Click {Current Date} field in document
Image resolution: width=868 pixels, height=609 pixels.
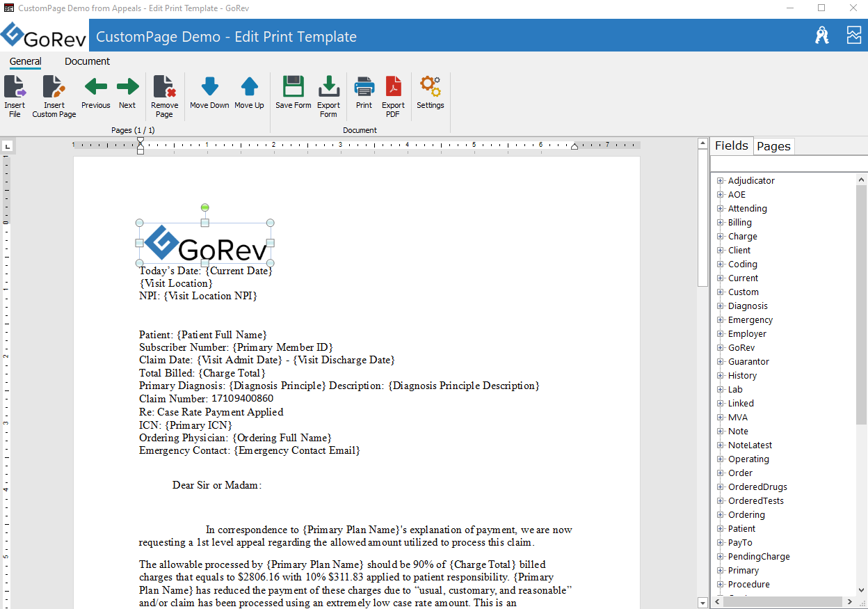[x=239, y=271]
